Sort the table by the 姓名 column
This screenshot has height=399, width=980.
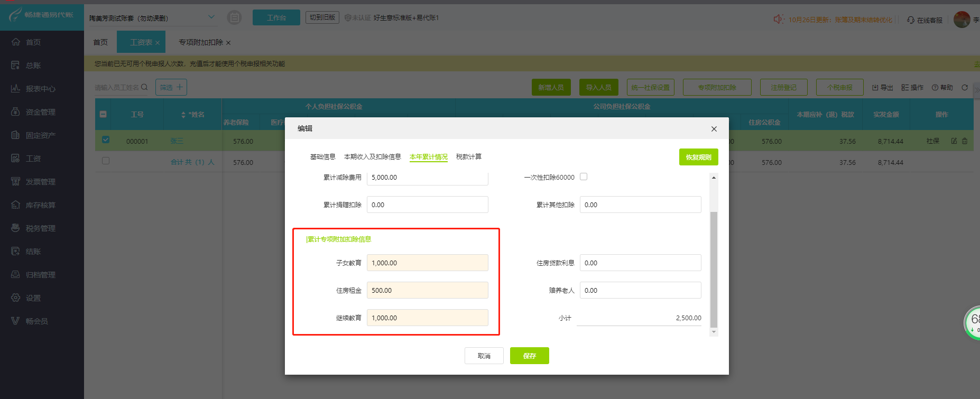pos(183,115)
